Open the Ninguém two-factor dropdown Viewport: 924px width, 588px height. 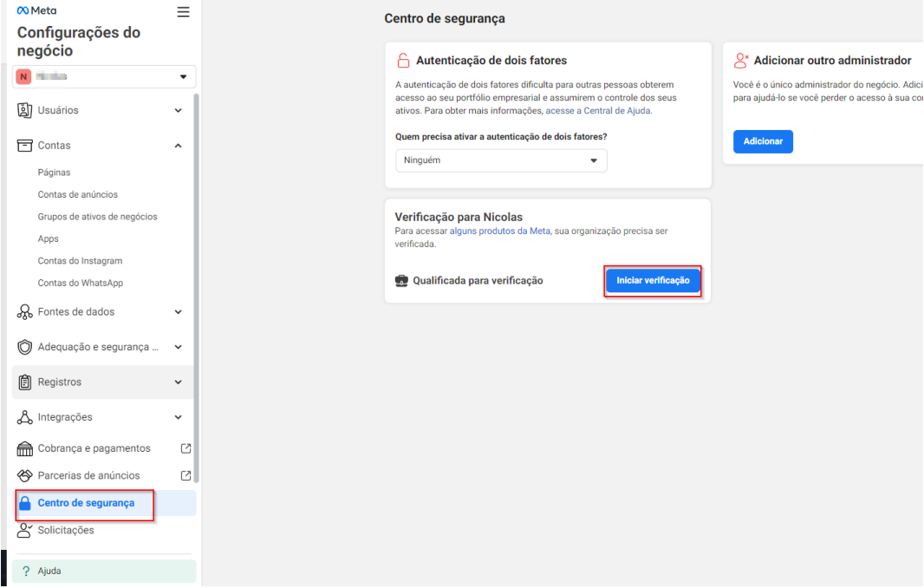pyautogui.click(x=501, y=160)
